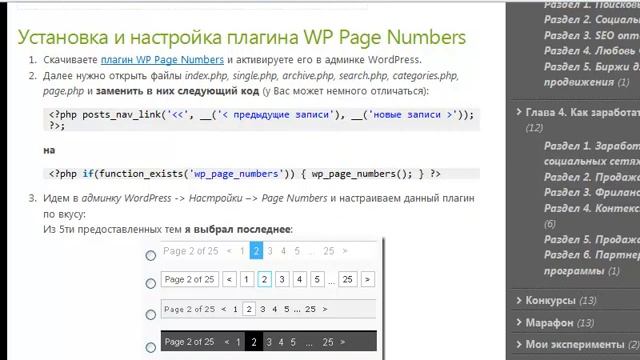Click the boxed previous arrow in second pagination theme
640x360 pixels.
point(229,280)
